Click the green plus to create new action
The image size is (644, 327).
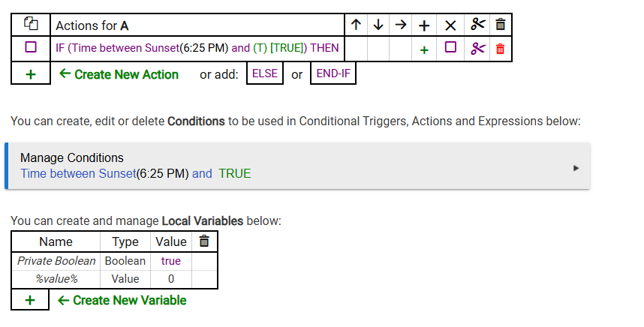coord(31,74)
